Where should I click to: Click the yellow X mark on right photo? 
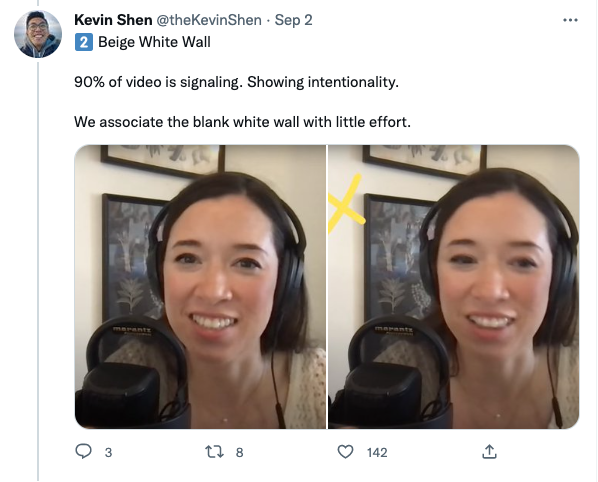(x=346, y=203)
